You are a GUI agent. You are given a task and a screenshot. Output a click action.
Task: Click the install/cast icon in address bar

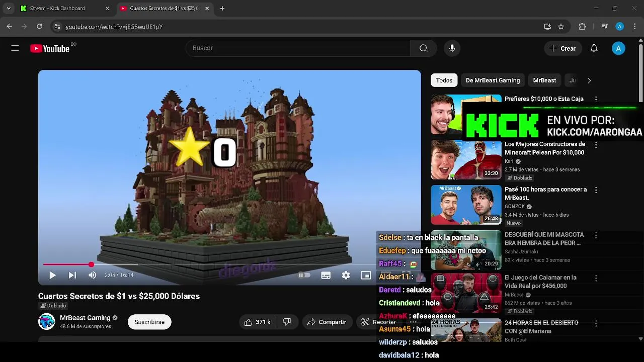(x=547, y=27)
